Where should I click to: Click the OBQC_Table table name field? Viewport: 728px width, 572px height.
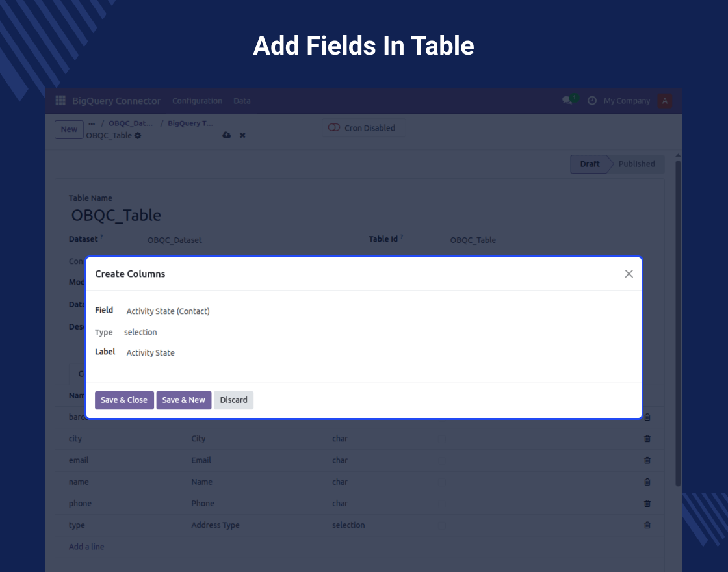click(116, 215)
